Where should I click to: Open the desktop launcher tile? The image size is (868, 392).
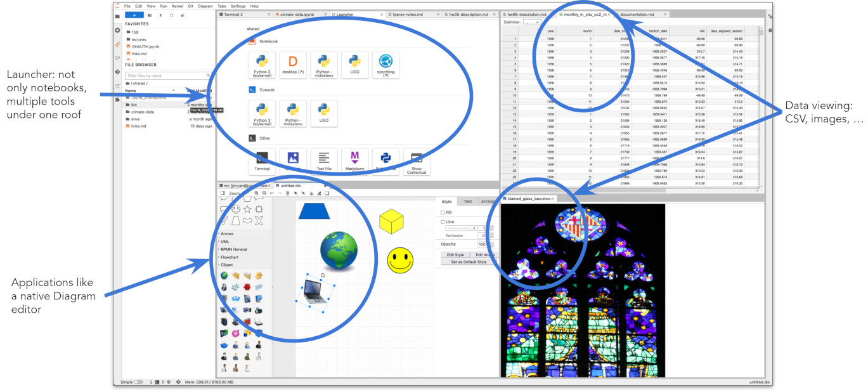pyautogui.click(x=292, y=65)
